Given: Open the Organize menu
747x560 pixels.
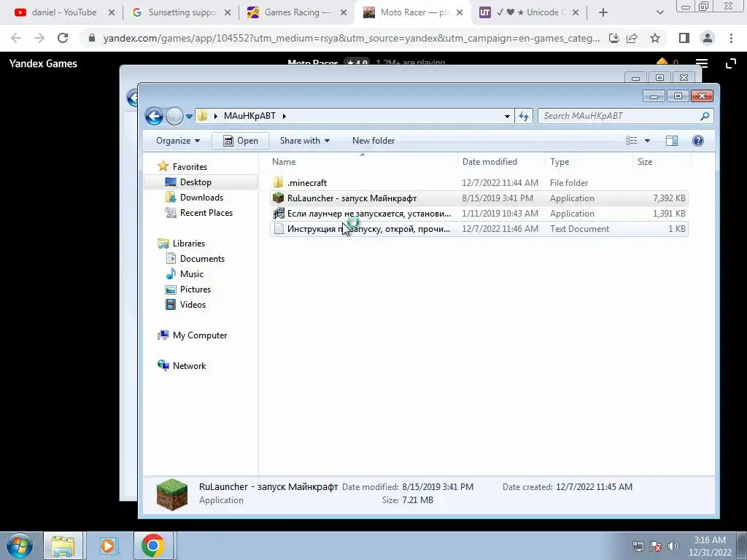Looking at the screenshot, I should point(178,141).
